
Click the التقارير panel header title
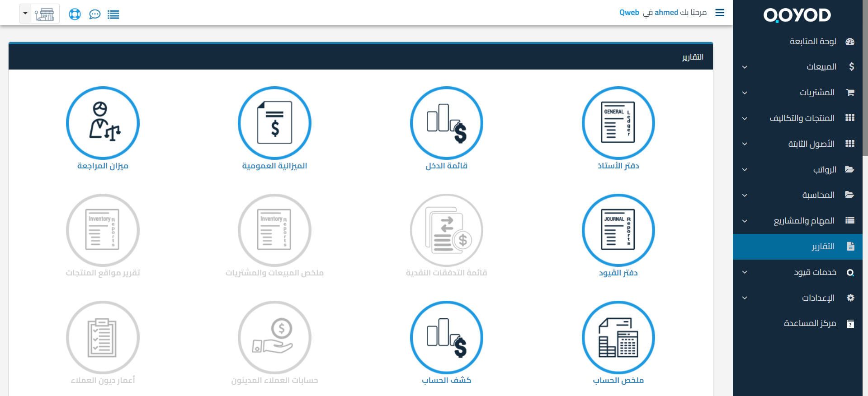693,57
